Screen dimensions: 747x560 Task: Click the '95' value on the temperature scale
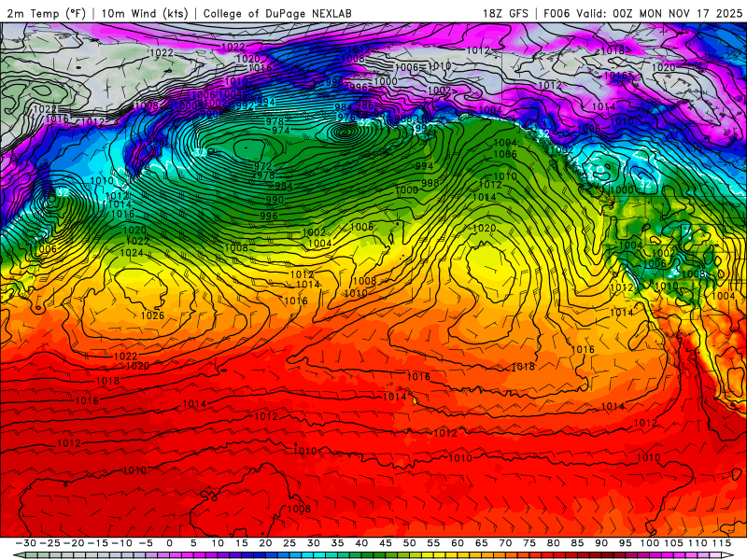coord(625,543)
